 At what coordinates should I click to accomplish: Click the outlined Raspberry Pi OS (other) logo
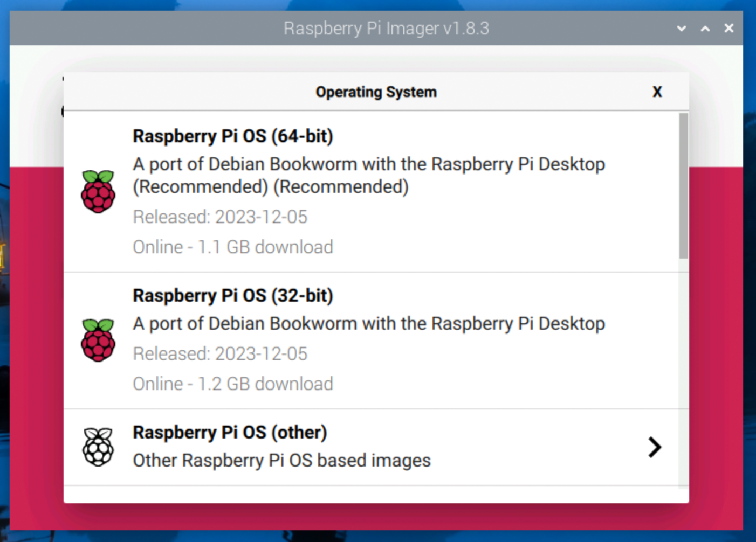98,447
